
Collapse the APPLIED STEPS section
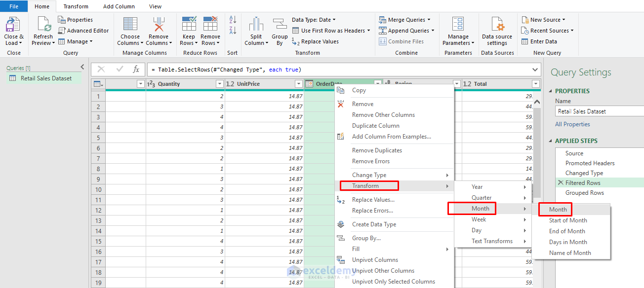tap(551, 141)
